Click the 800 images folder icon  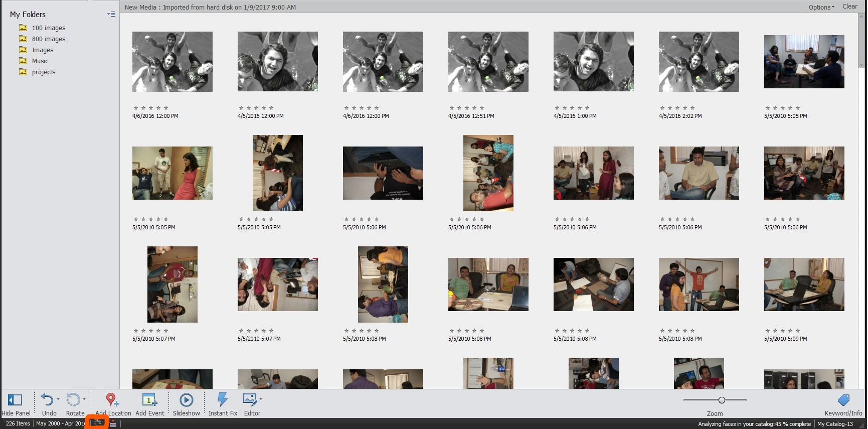[23, 39]
